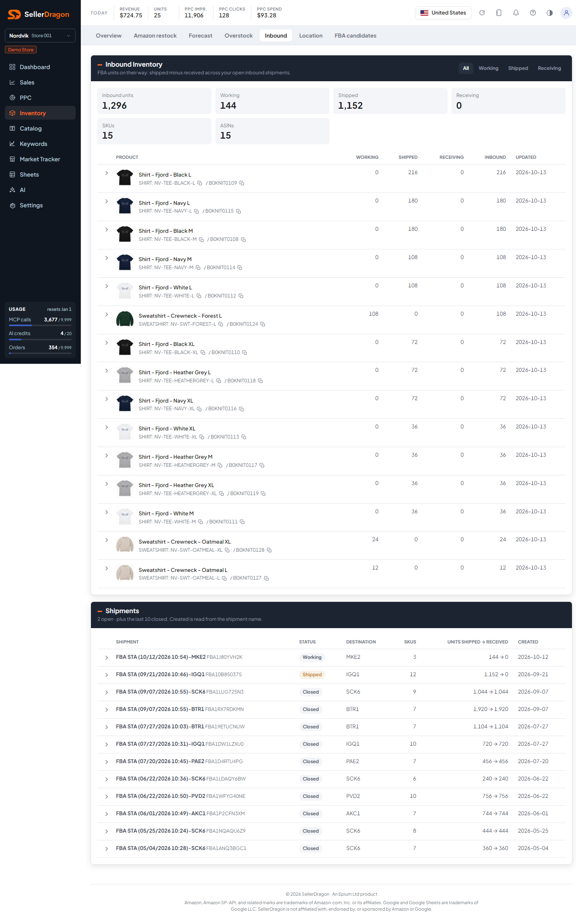Viewport: 576px width, 924px height.
Task: Select the All inbound filter
Action: click(466, 68)
